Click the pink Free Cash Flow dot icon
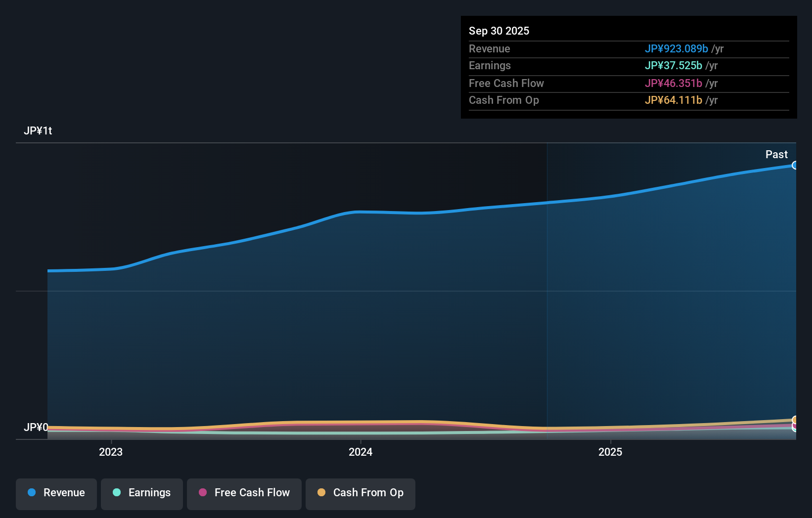Screen dimensions: 812x518 tap(203, 493)
